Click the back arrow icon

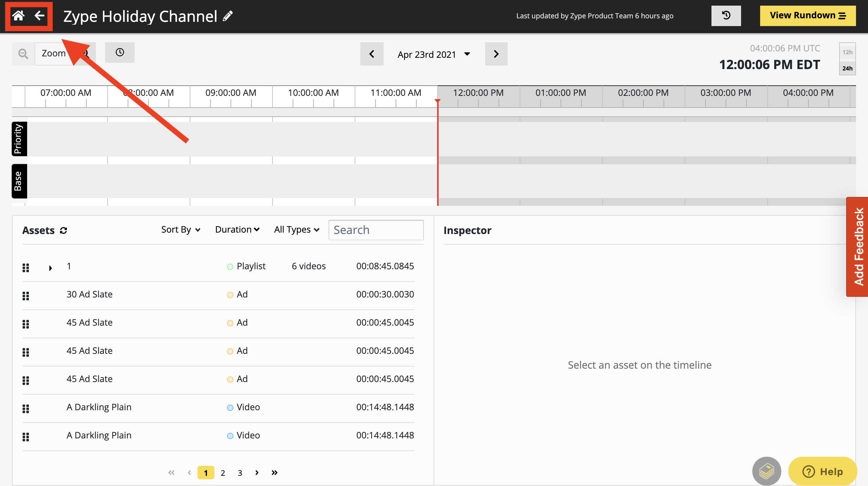39,16
